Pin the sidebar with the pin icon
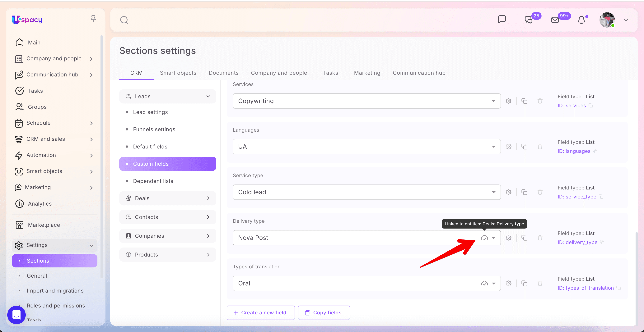 pyautogui.click(x=93, y=19)
